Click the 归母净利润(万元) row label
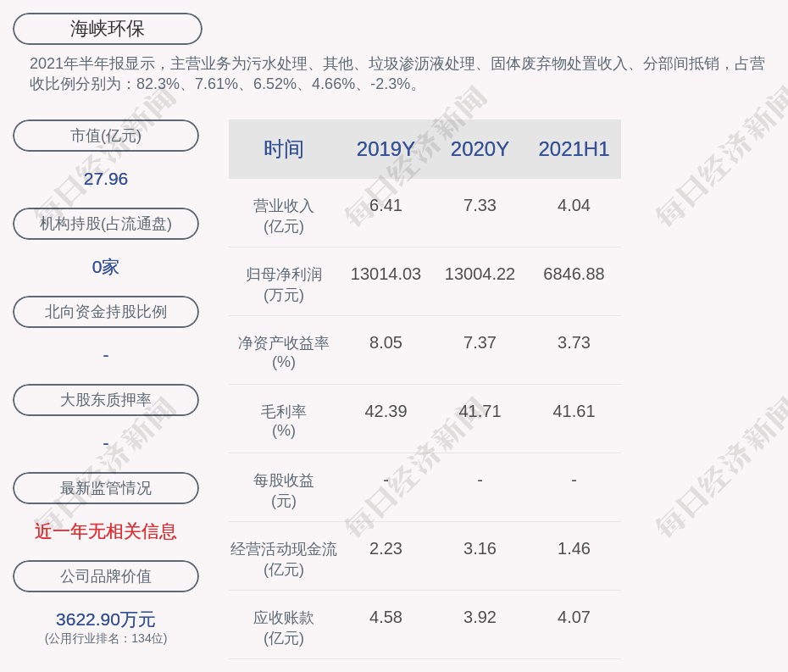Viewport: 788px width, 672px height. 283,285
